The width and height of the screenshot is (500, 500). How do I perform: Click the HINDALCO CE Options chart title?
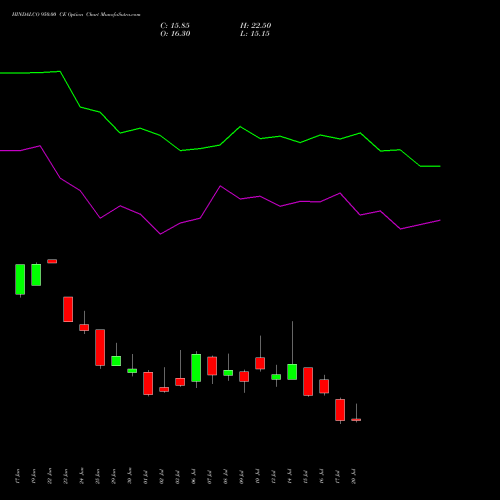76,15
